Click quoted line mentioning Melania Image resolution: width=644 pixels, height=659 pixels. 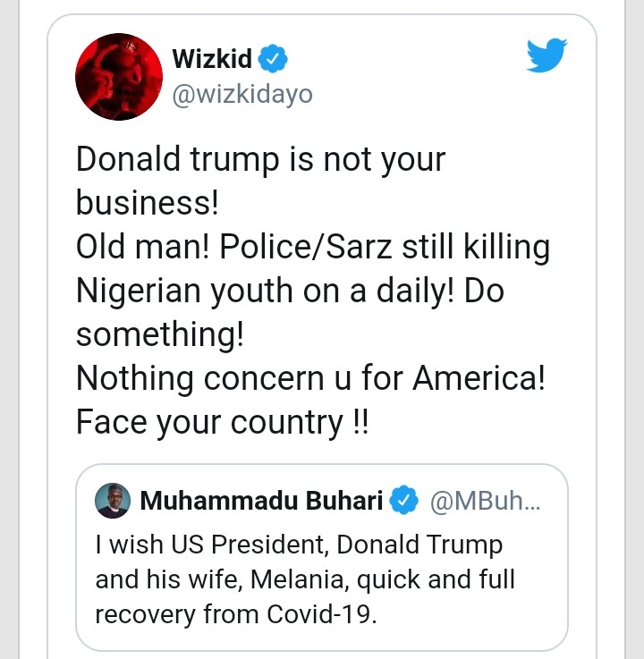305,579
